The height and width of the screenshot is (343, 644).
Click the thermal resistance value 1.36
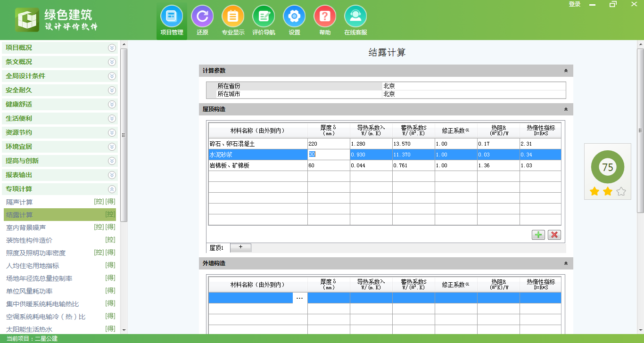click(x=498, y=165)
